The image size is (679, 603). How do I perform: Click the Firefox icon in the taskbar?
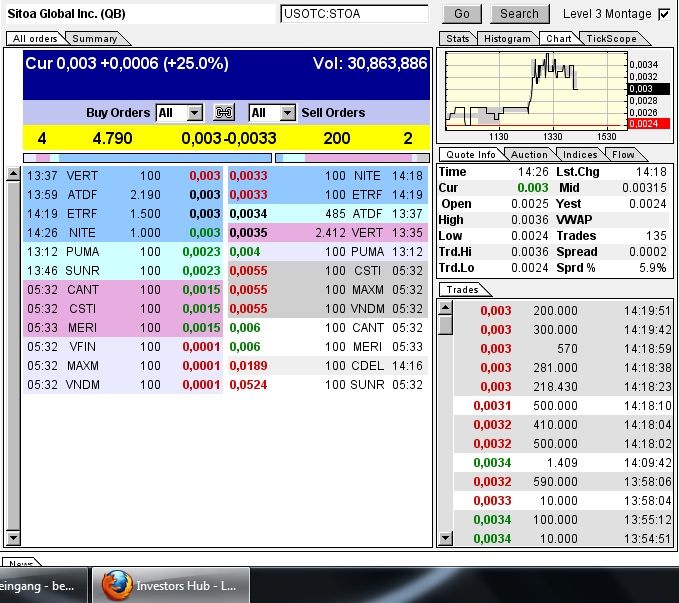(x=116, y=585)
